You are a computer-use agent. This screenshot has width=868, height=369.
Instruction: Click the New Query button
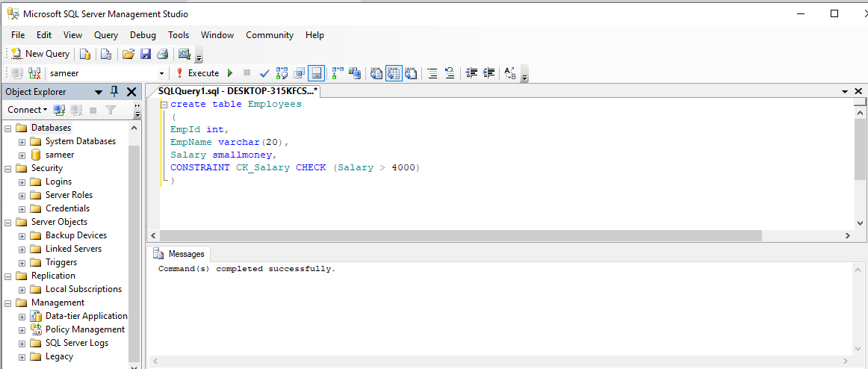(x=40, y=54)
